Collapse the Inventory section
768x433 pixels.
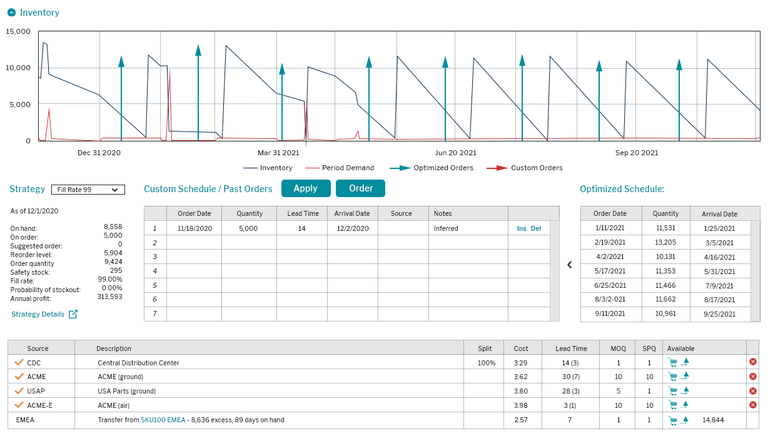click(x=11, y=13)
